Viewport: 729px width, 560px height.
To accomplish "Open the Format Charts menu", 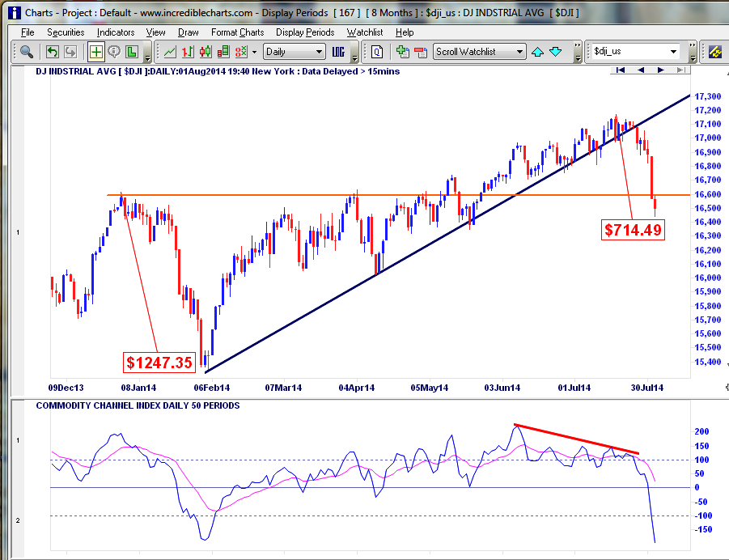I will point(238,32).
